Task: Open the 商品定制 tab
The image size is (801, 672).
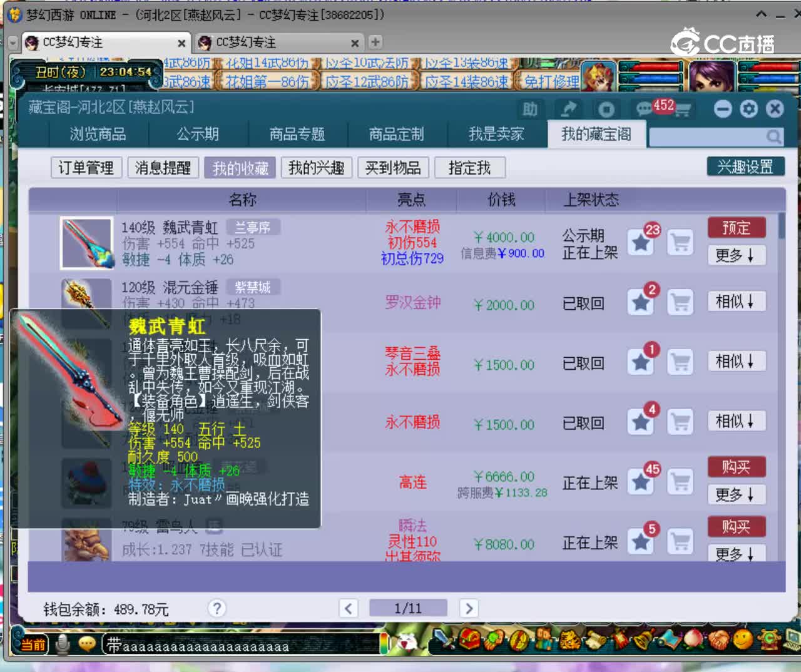Action: [x=396, y=134]
